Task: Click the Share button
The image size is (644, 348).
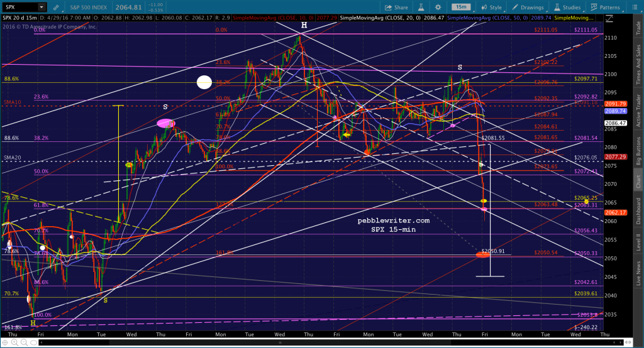Action: (x=396, y=8)
